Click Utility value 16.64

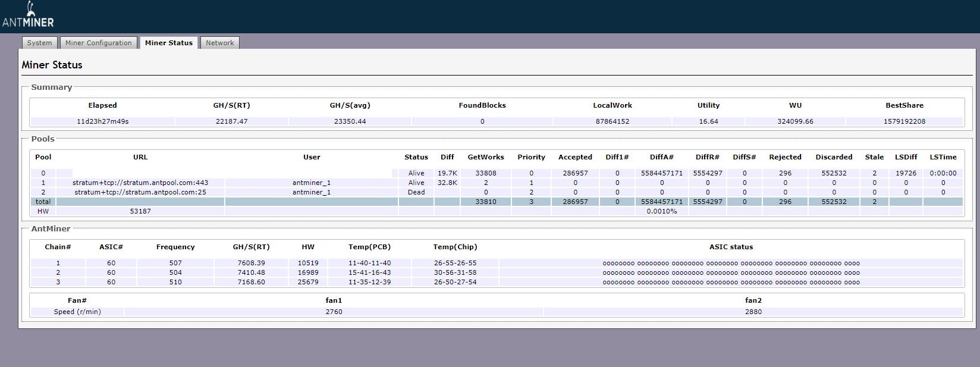click(x=708, y=121)
